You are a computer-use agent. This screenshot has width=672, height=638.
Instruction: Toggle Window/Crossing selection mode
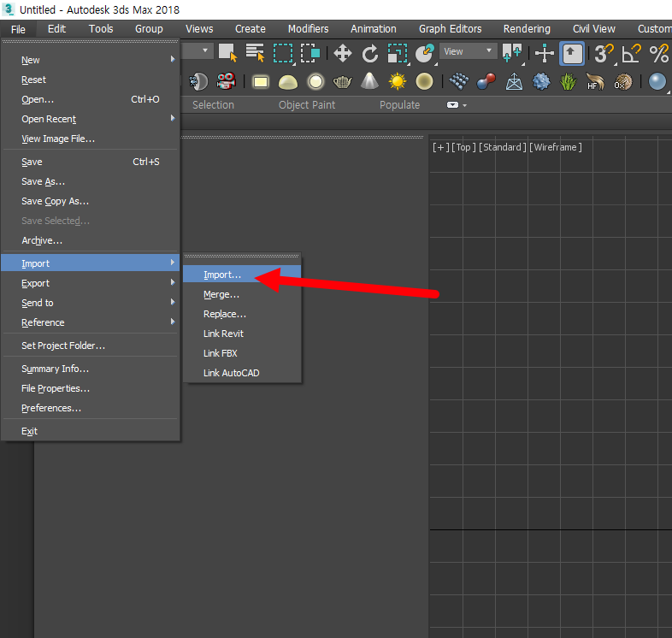coord(310,53)
